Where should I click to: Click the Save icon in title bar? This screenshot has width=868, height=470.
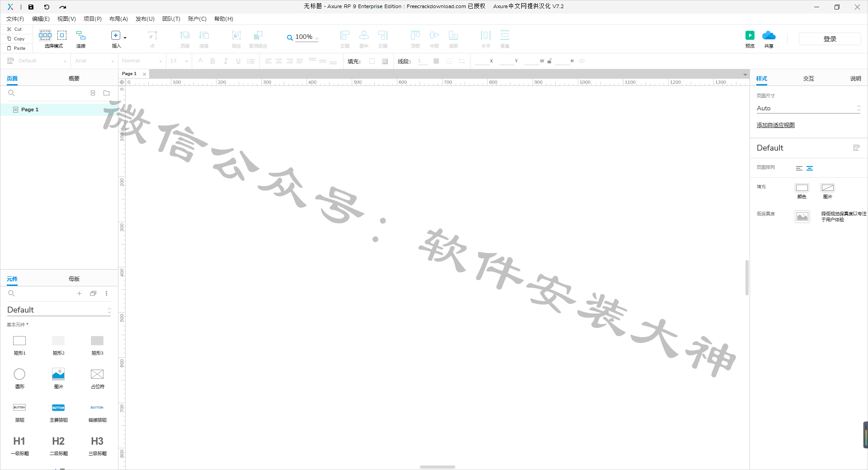(x=31, y=7)
